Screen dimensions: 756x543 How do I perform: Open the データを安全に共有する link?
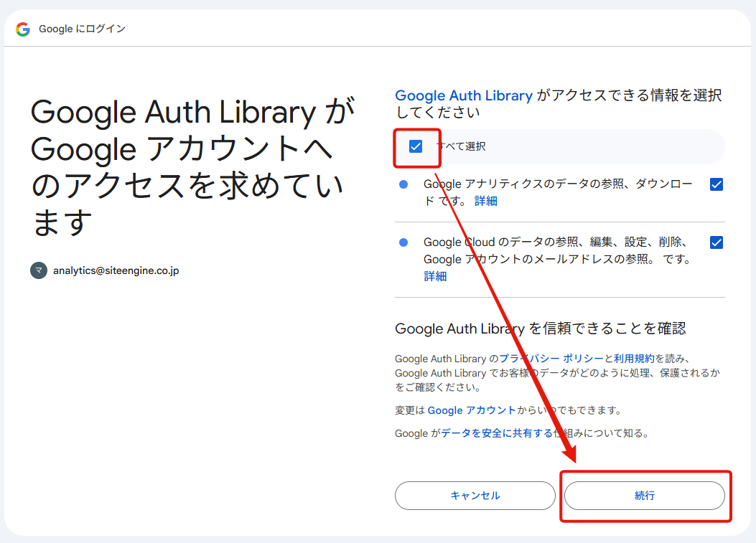click(x=497, y=433)
